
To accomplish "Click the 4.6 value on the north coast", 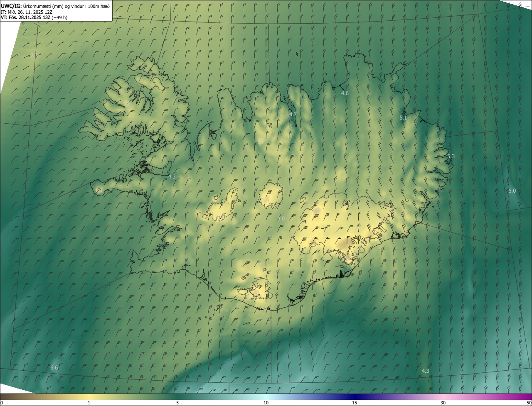I will (345, 93).
